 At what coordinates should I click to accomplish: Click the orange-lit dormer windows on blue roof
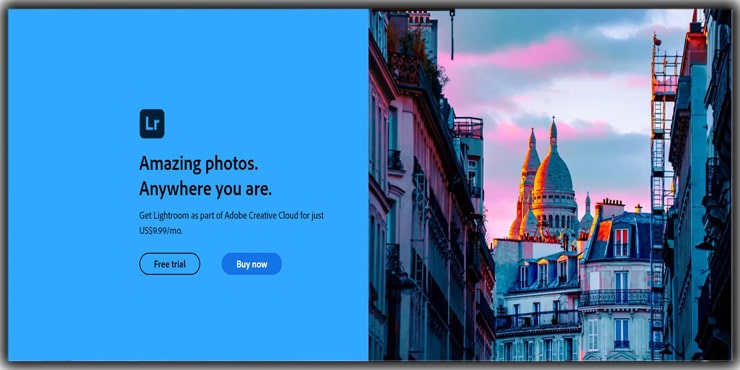(543, 273)
